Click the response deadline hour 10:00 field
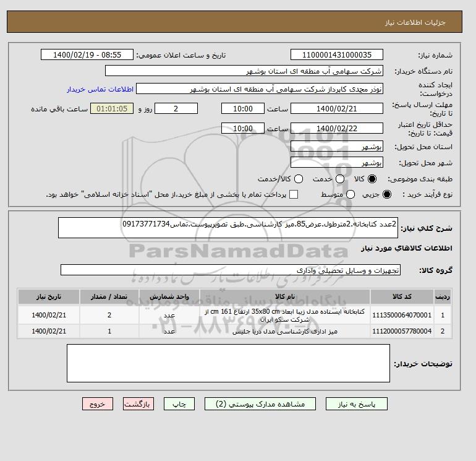Image resolution: width=476 pixels, height=461 pixels. point(243,108)
